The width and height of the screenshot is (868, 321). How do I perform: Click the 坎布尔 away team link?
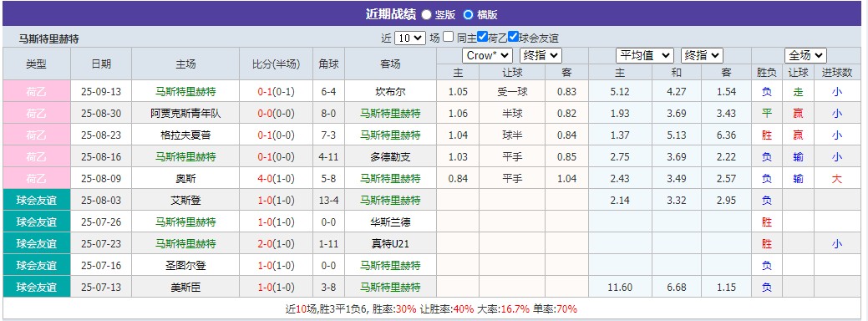(390, 92)
